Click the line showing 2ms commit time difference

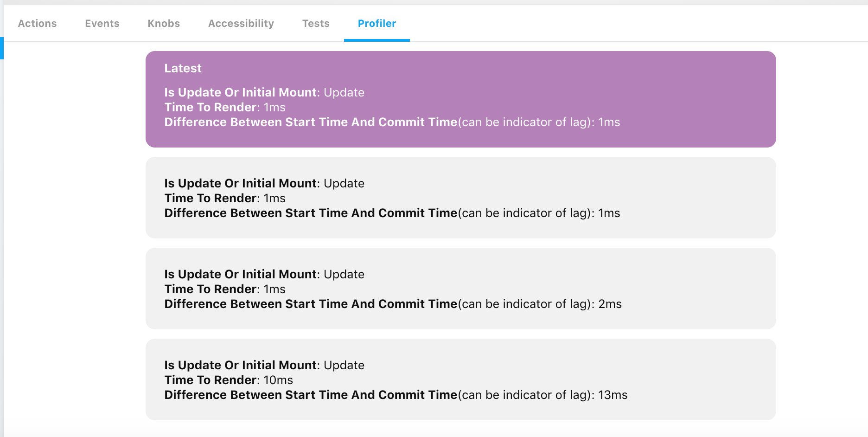(393, 304)
